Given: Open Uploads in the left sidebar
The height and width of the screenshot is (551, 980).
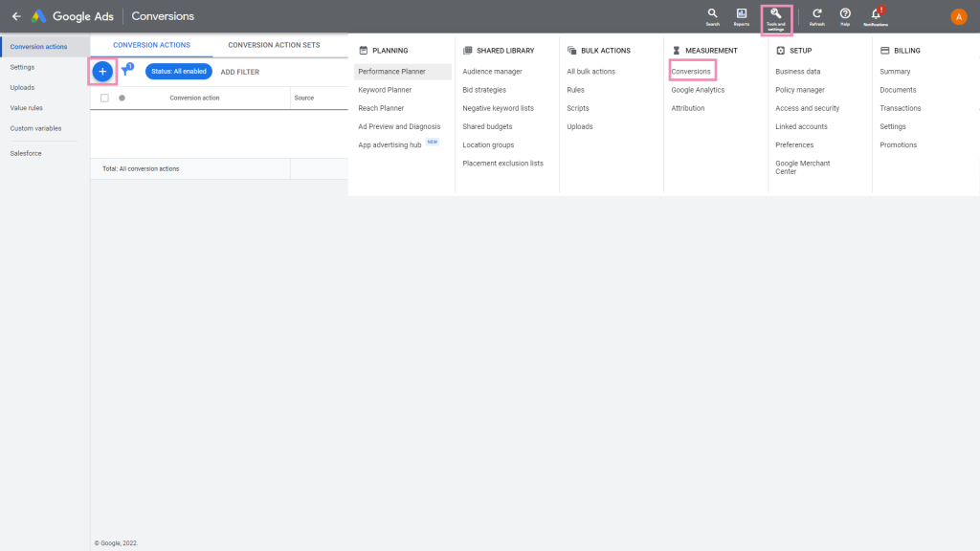Looking at the screenshot, I should [x=23, y=87].
